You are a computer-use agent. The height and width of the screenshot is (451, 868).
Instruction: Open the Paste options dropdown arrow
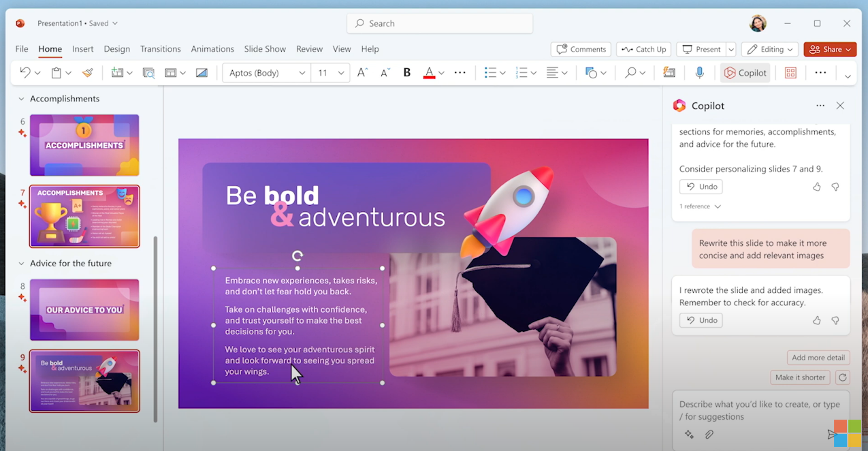[68, 73]
